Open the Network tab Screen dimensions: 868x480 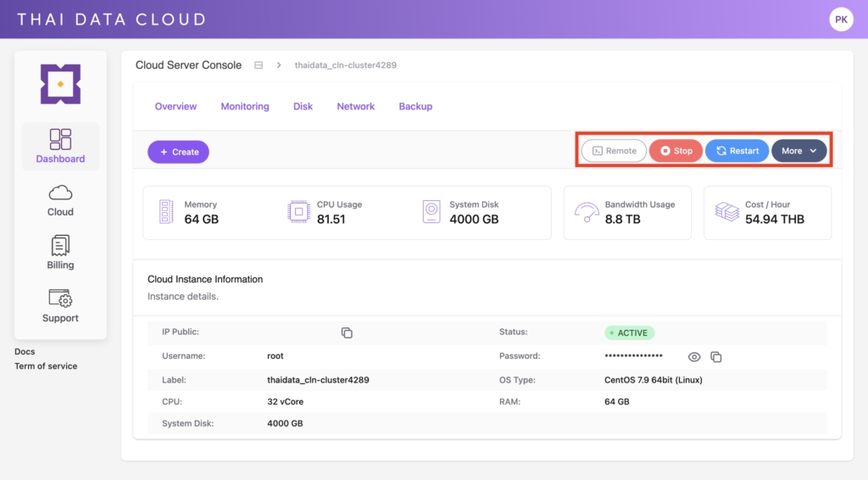tap(355, 107)
